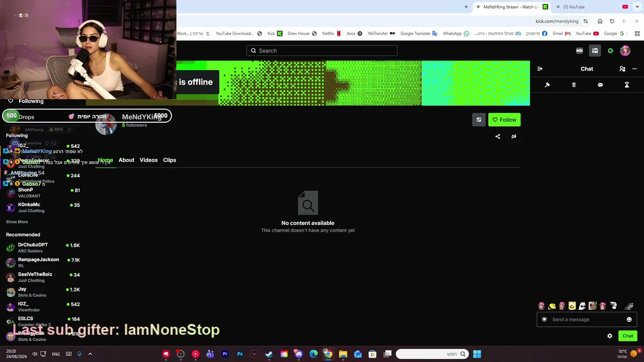The width and height of the screenshot is (644, 362).
Task: Click the gray panel icon beside Follow
Action: point(479,120)
